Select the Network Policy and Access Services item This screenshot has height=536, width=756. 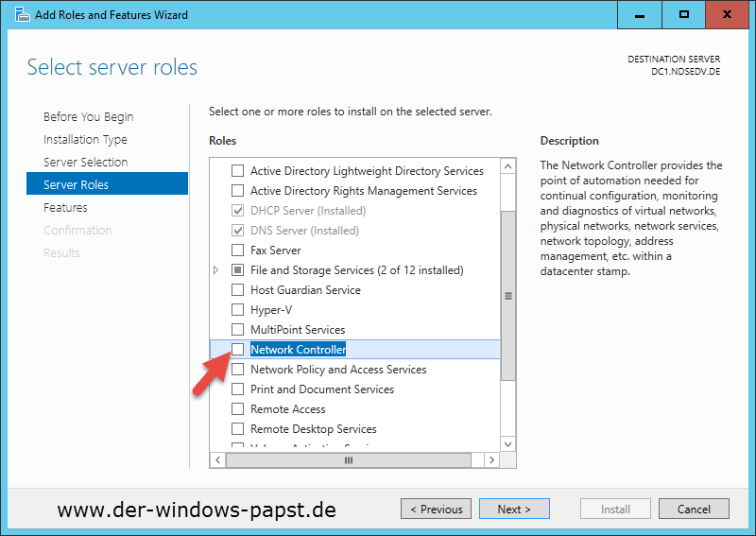tap(337, 370)
